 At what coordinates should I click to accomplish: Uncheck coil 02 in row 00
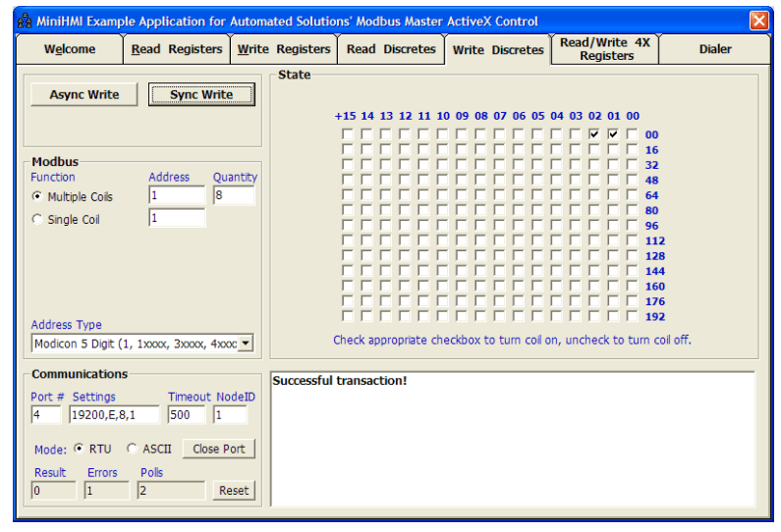594,133
